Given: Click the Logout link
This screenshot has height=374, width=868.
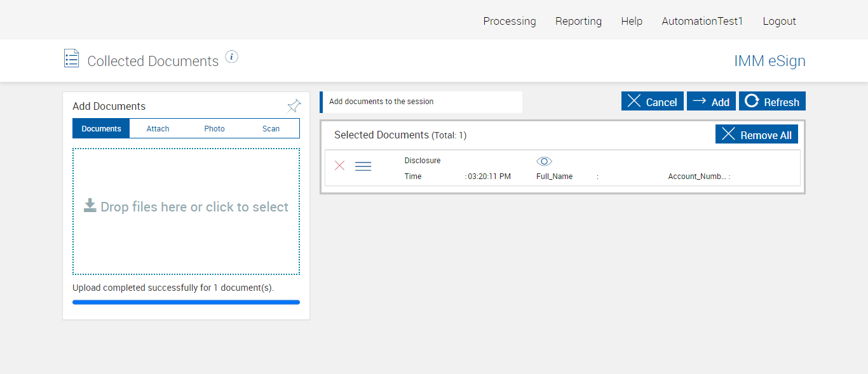Looking at the screenshot, I should click(779, 21).
